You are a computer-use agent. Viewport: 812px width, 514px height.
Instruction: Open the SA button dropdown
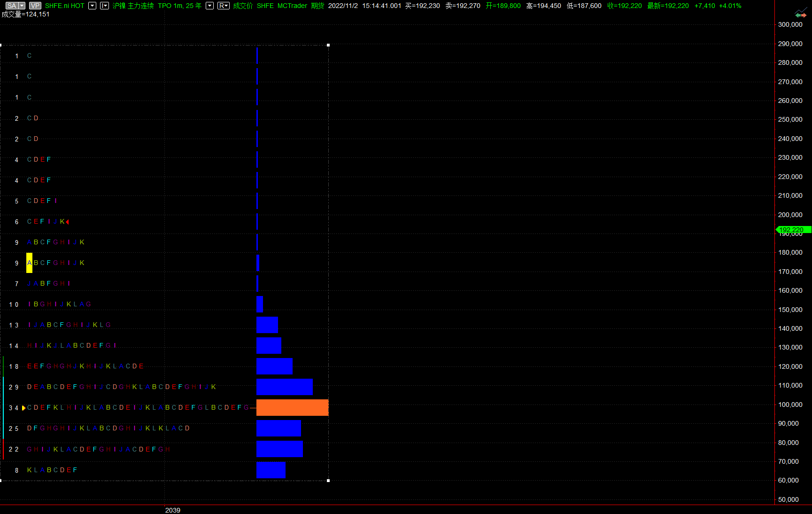(x=15, y=6)
